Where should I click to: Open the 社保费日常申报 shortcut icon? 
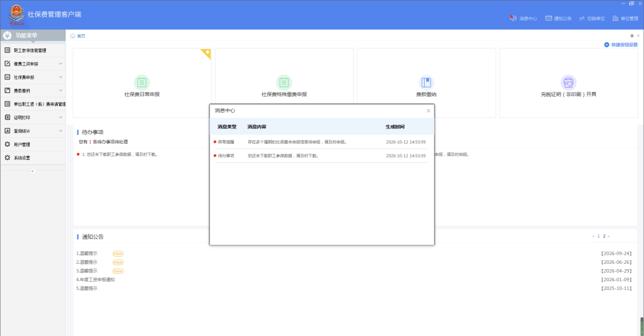(142, 83)
